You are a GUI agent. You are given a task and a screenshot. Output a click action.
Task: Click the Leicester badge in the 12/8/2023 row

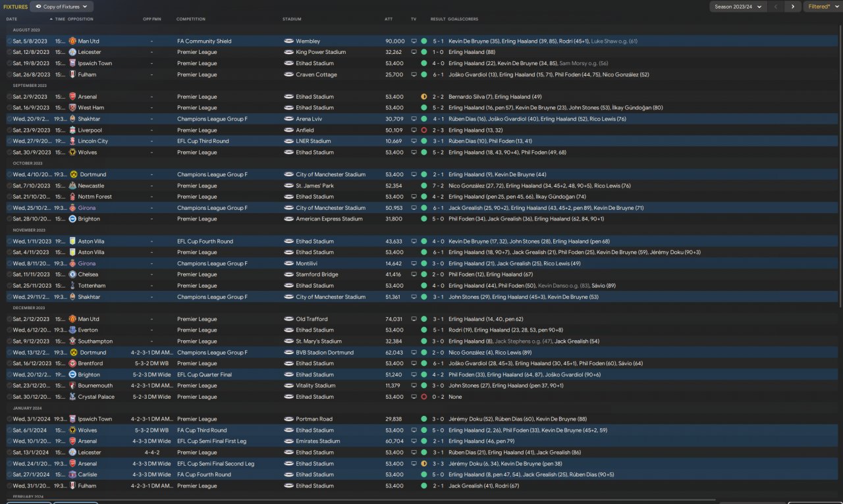coord(72,53)
